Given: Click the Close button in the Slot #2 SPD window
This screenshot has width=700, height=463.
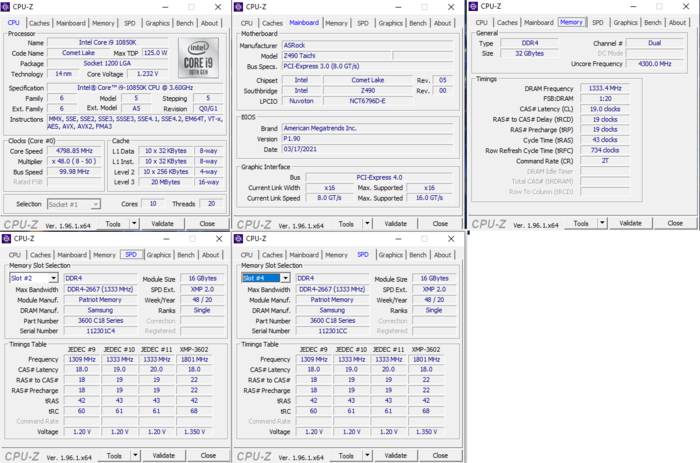Looking at the screenshot, I should (x=208, y=455).
